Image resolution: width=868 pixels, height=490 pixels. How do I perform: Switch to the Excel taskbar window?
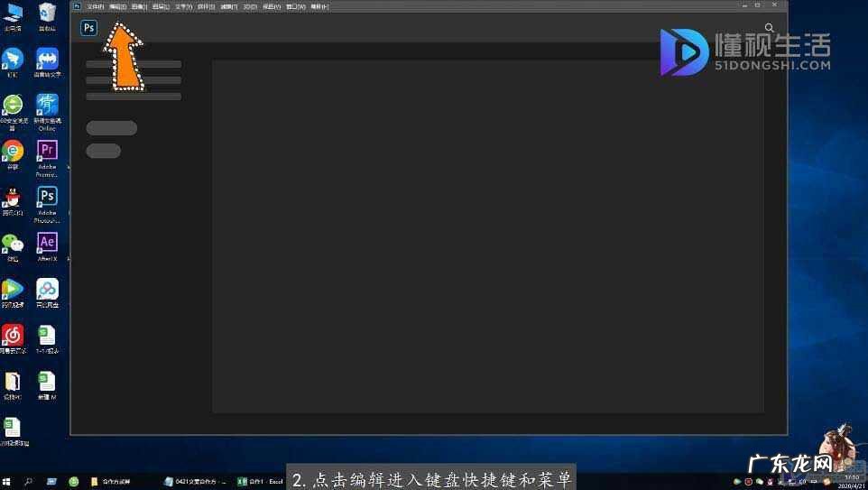point(260,482)
